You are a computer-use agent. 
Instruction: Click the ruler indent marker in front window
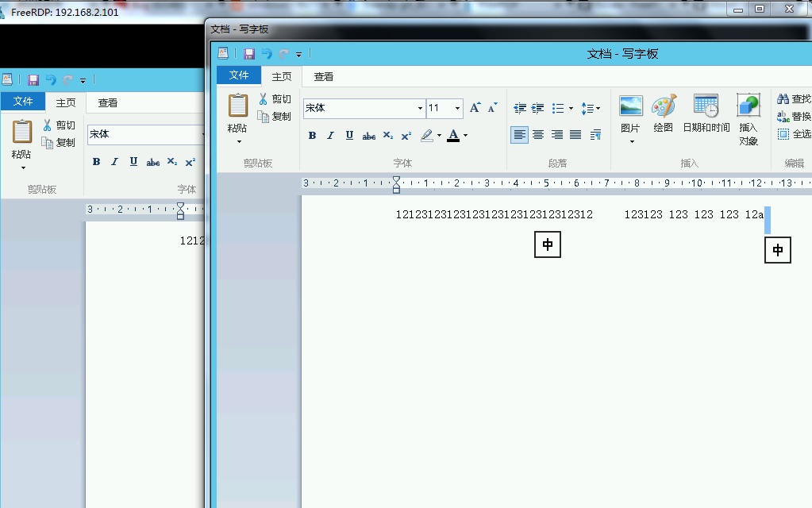[x=396, y=184]
